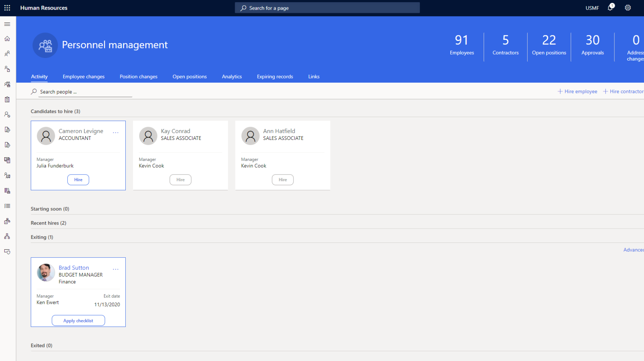Switch to the Employee changes tab

click(84, 77)
